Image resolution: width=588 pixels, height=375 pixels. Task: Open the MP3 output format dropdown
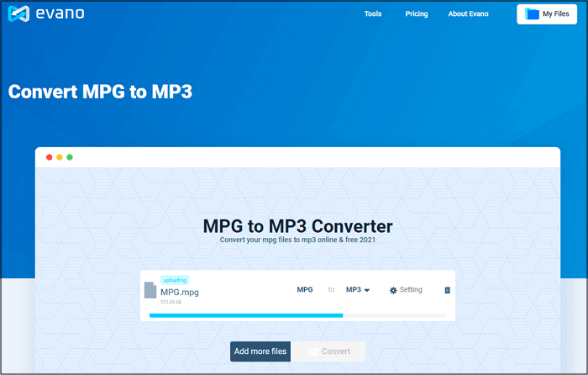click(x=358, y=290)
